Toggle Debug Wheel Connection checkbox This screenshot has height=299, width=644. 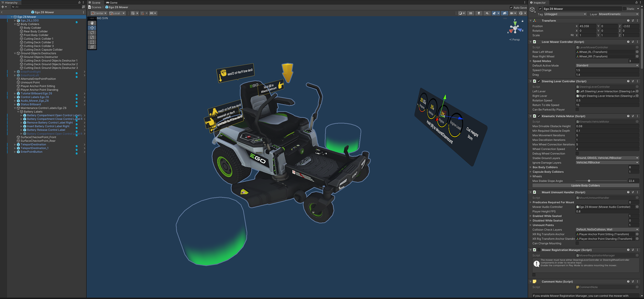click(x=577, y=154)
